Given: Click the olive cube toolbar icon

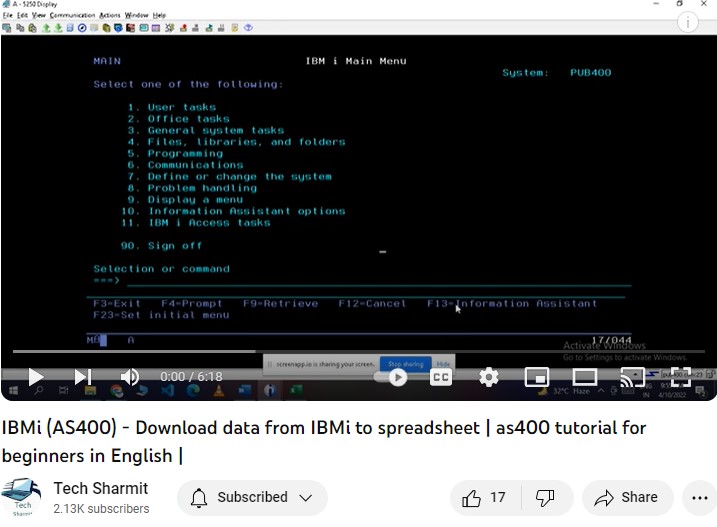Looking at the screenshot, I should click(106, 28).
